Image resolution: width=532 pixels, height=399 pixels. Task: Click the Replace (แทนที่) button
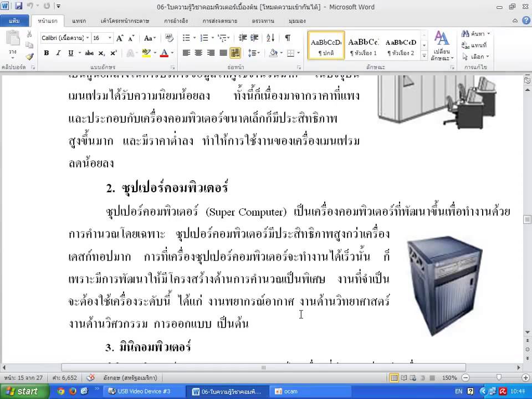[x=474, y=45]
